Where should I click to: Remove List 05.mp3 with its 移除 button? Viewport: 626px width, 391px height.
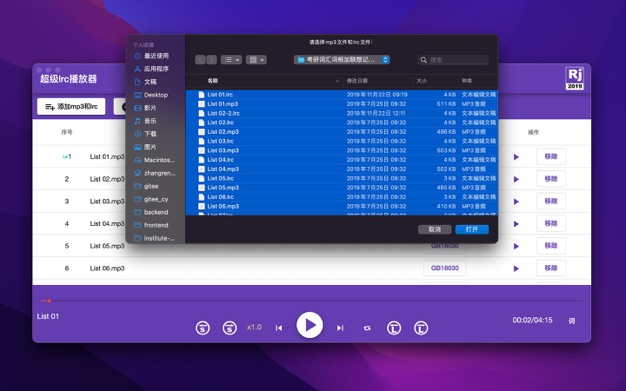551,246
